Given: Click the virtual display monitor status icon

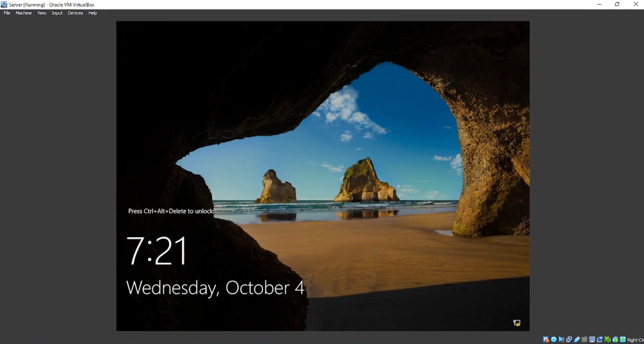Looking at the screenshot, I should (x=592, y=340).
